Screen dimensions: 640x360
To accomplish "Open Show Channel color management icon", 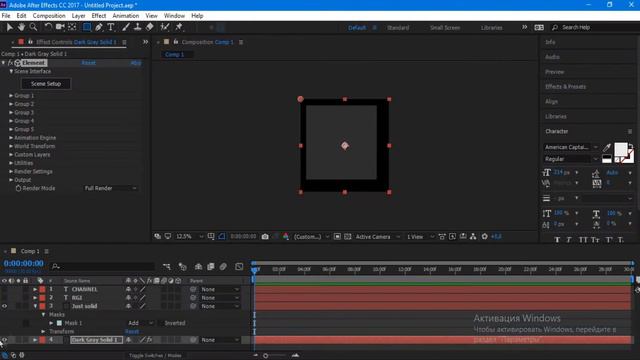I will [286, 237].
